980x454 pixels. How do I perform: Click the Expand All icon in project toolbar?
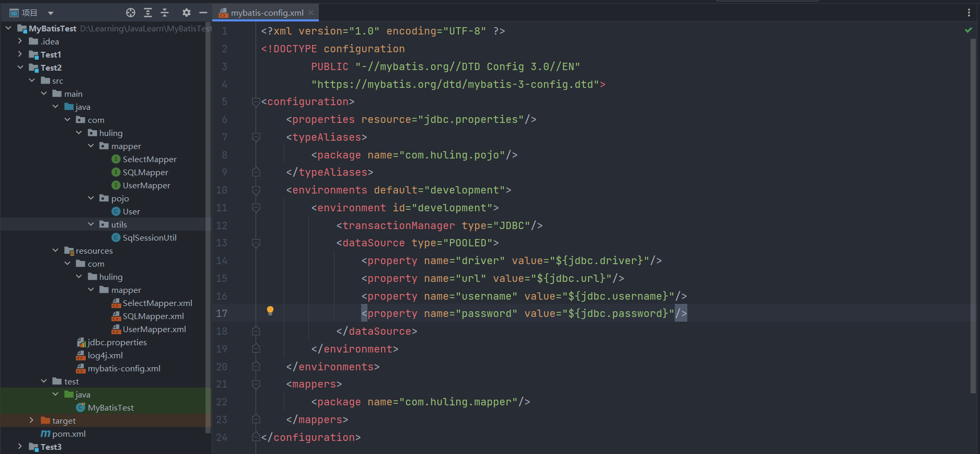(x=148, y=13)
